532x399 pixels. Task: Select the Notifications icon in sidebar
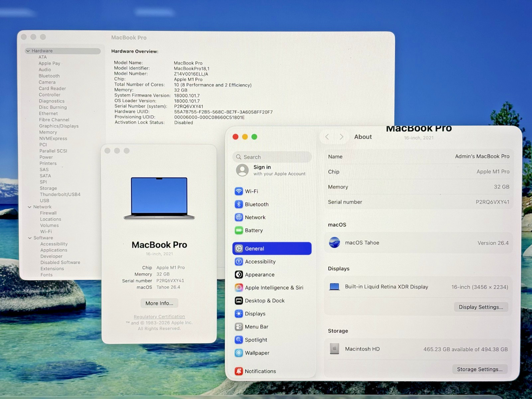pyautogui.click(x=239, y=371)
